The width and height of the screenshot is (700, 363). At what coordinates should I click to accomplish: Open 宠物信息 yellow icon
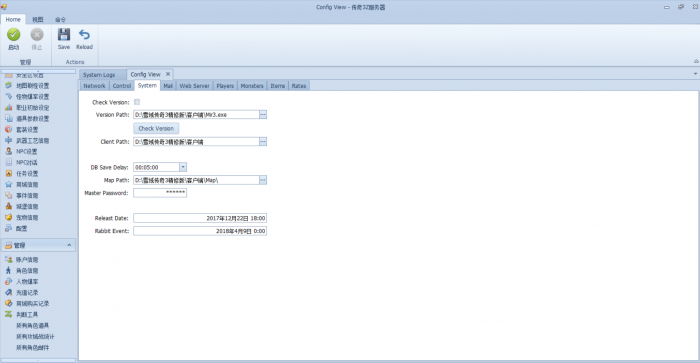point(8,217)
